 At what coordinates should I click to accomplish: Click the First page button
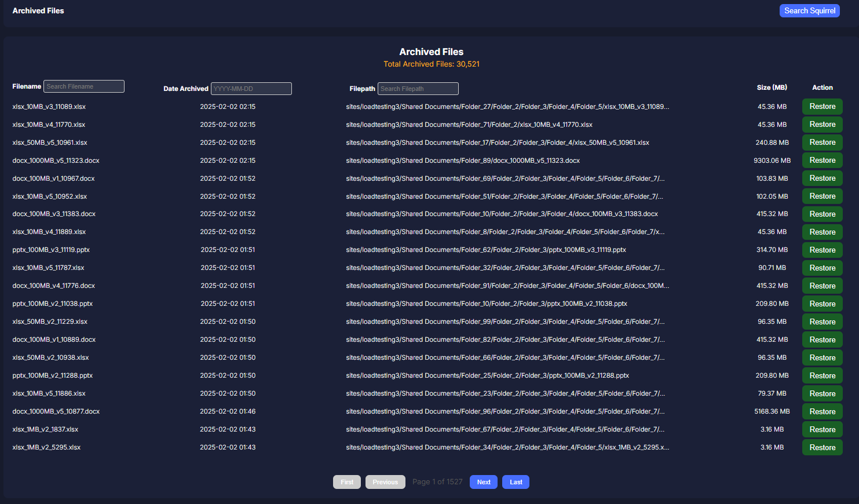tap(347, 482)
